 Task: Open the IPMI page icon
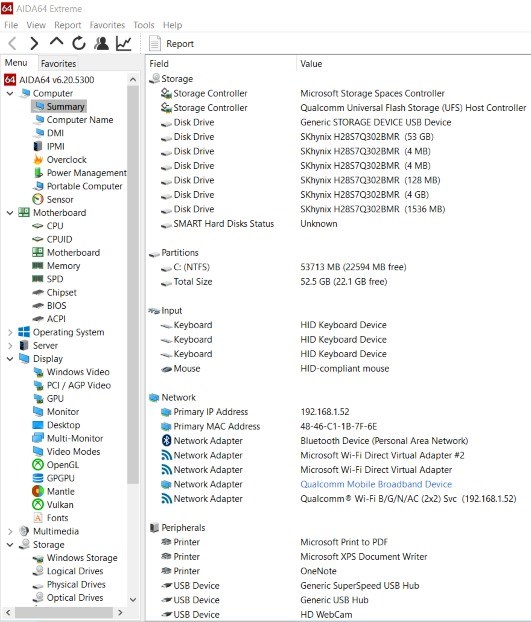38,146
